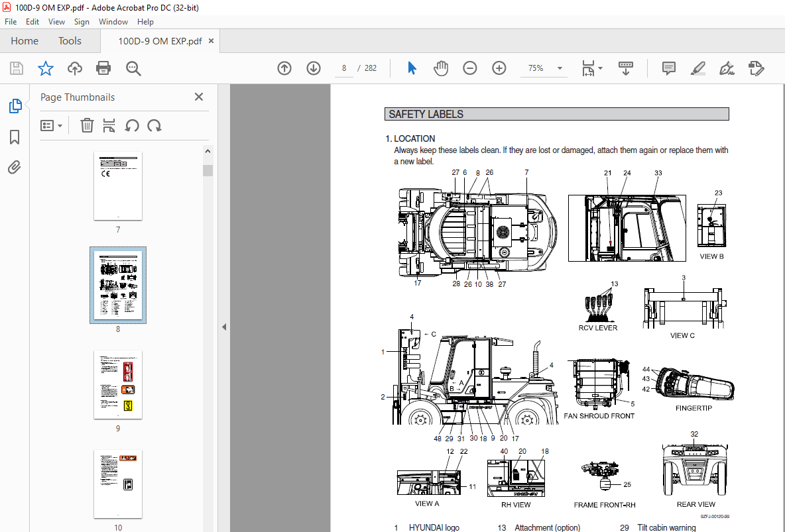Open the File menu
Screen dimensions: 785x532
click(x=11, y=21)
